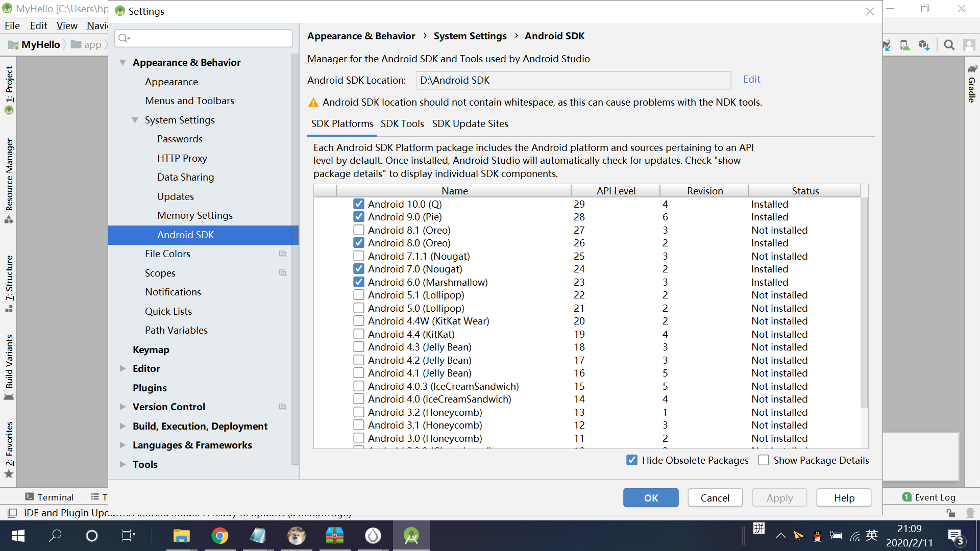Open Chrome from the Windows taskbar
Screen dimensions: 980x551
click(x=219, y=536)
